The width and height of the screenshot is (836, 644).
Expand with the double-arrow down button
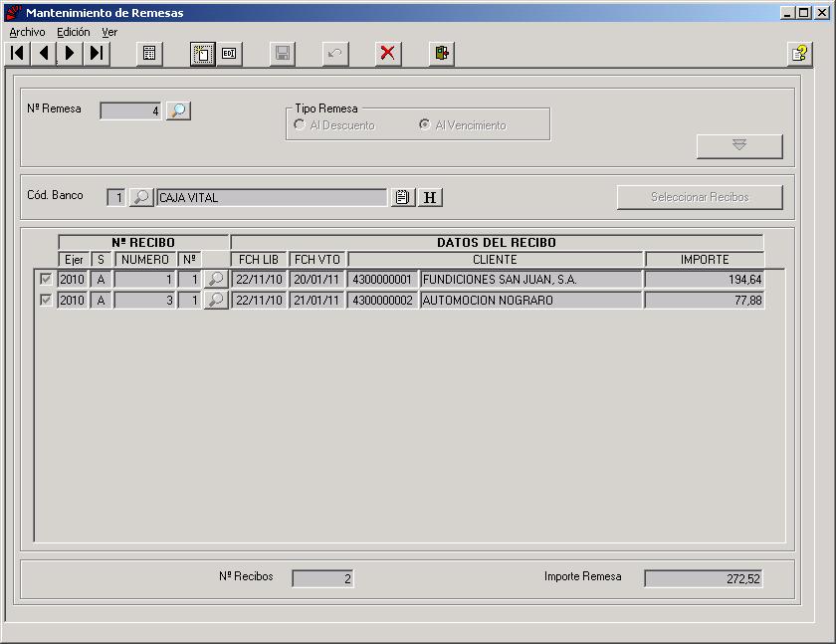coord(739,146)
